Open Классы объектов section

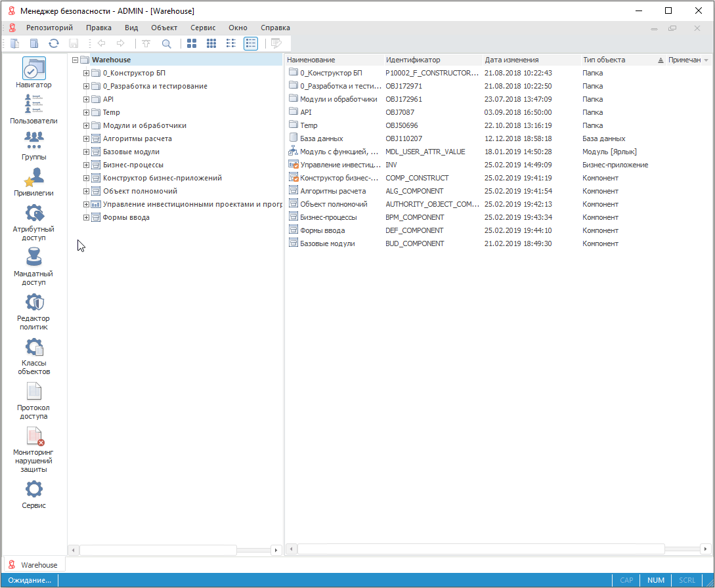pyautogui.click(x=33, y=356)
